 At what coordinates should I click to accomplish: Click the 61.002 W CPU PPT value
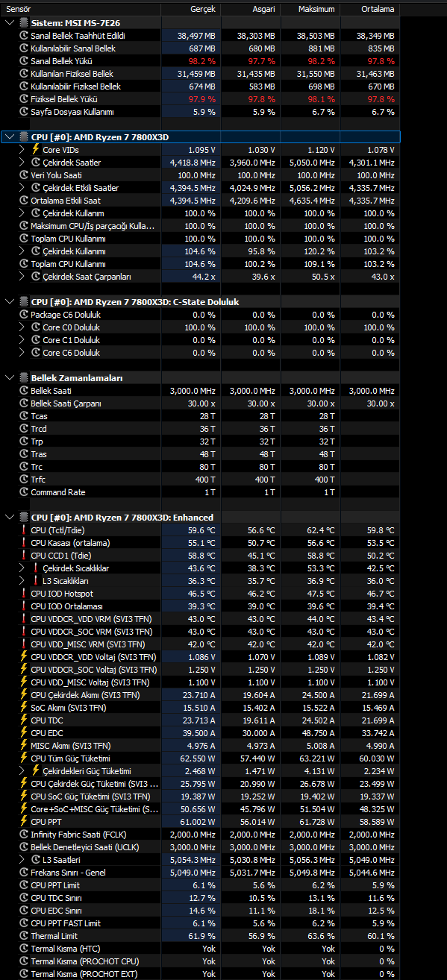point(199,822)
